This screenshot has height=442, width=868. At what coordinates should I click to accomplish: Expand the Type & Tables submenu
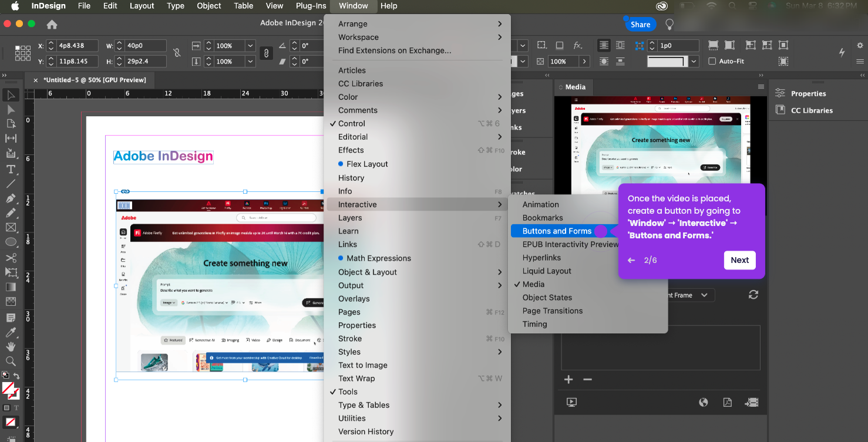click(418, 405)
